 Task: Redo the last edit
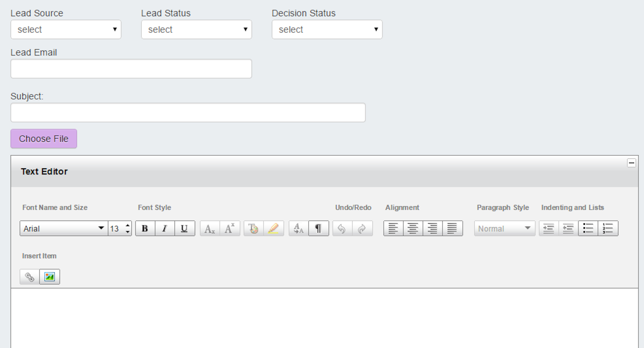(x=362, y=228)
